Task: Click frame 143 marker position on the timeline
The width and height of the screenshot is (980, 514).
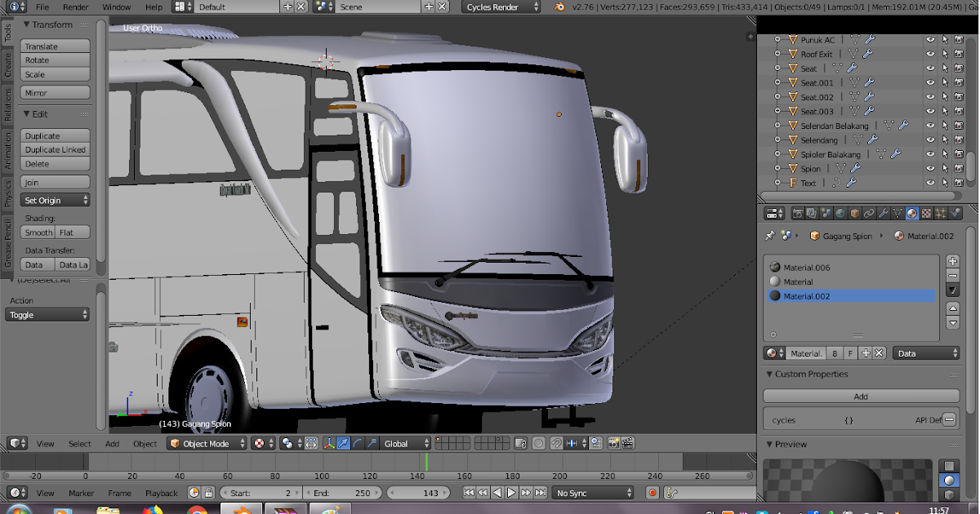Action: coord(426,472)
